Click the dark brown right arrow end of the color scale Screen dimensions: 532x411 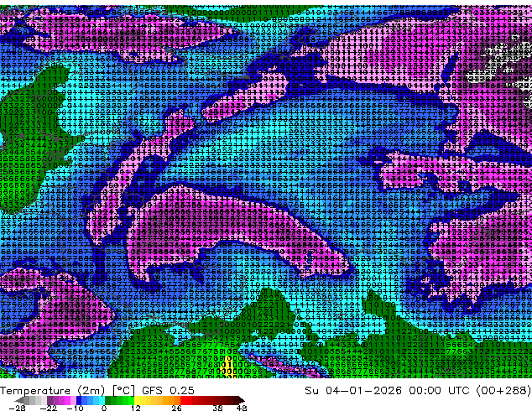[x=242, y=400]
